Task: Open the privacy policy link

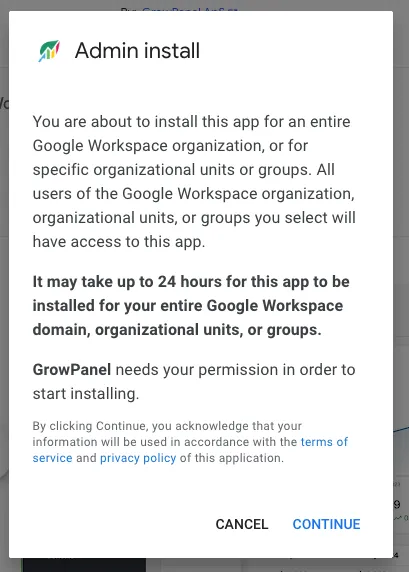Action: (138, 458)
